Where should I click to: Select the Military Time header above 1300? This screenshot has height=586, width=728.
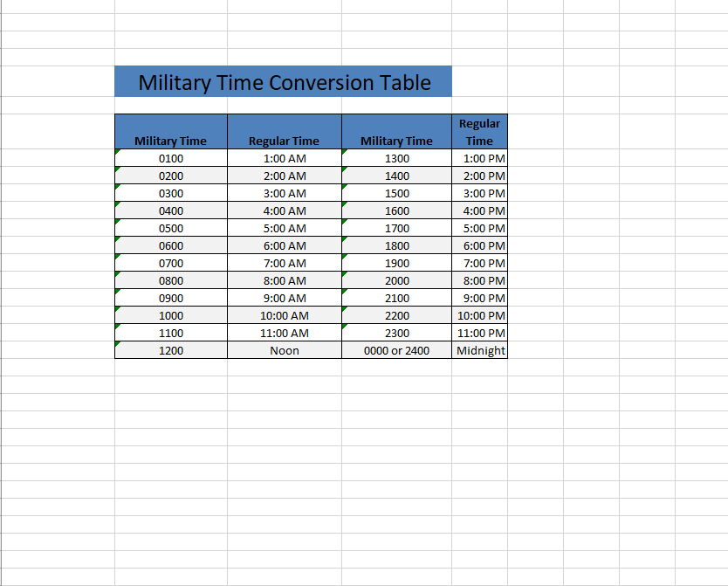pos(396,132)
